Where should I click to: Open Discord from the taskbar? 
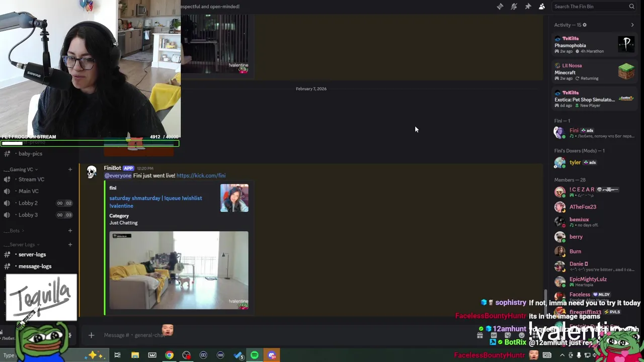(272, 355)
